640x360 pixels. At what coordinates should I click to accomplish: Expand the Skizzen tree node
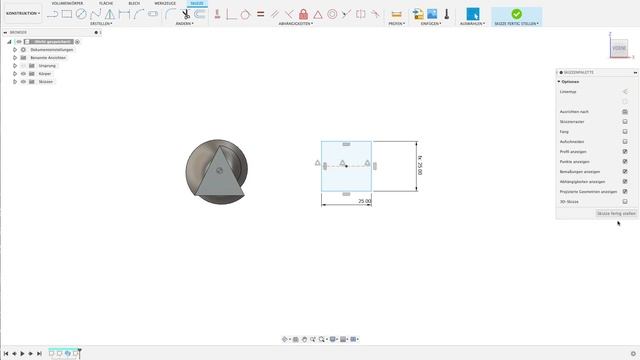[x=15, y=82]
